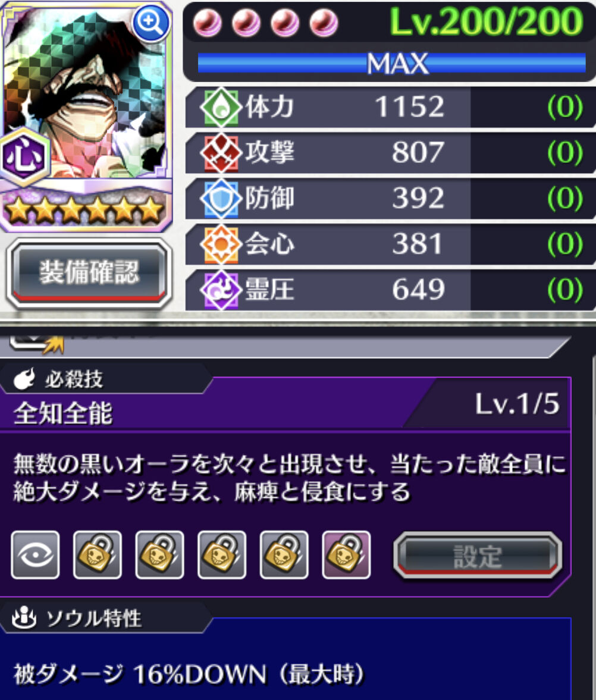The width and height of the screenshot is (596, 700).
Task: Click the blue MAX experience bar
Action: pyautogui.click(x=391, y=63)
